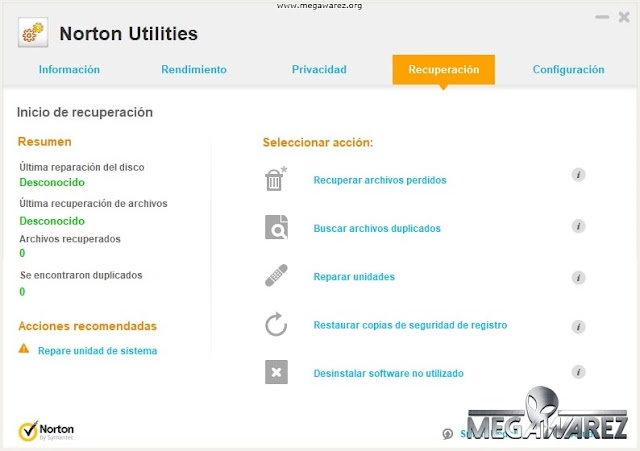Open Restaurar copias de seguridad de registro
Image resolution: width=640 pixels, height=451 pixels.
[410, 325]
